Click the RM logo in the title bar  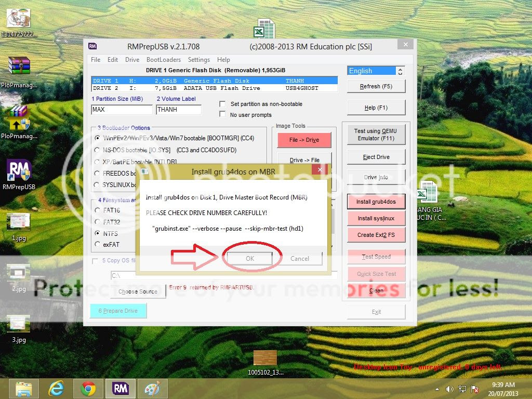pyautogui.click(x=92, y=46)
